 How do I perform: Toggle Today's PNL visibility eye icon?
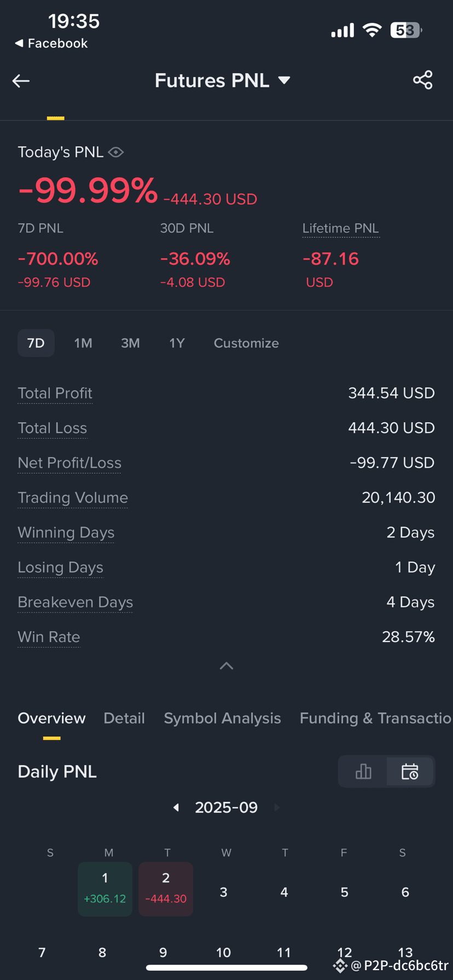[x=116, y=152]
